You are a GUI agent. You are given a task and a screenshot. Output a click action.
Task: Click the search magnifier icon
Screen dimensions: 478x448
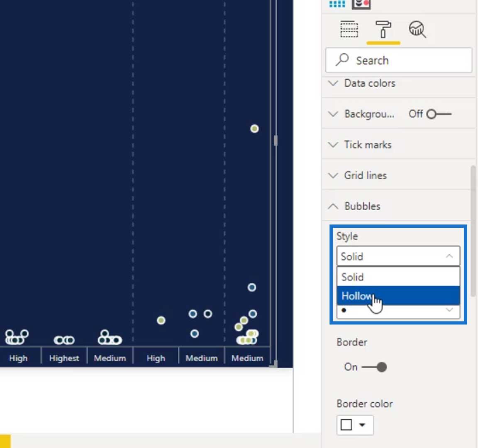(x=342, y=60)
